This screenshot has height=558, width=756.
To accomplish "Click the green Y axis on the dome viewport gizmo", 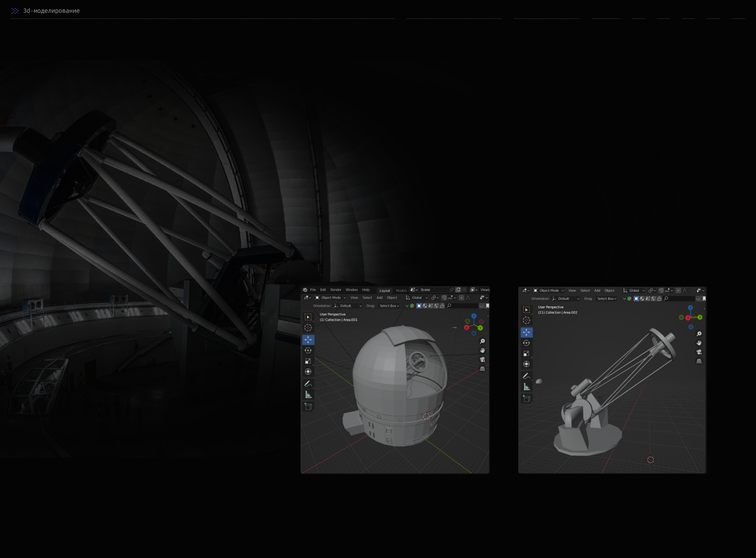I will pyautogui.click(x=481, y=328).
